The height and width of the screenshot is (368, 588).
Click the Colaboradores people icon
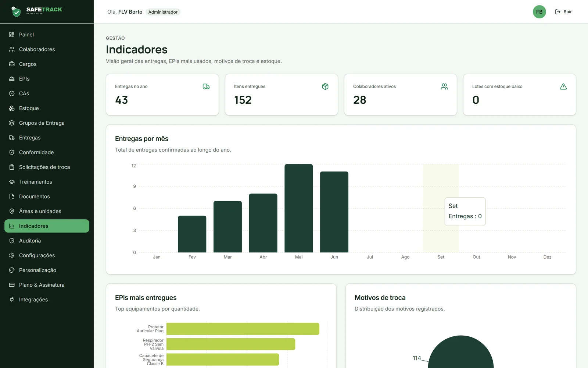pyautogui.click(x=12, y=49)
